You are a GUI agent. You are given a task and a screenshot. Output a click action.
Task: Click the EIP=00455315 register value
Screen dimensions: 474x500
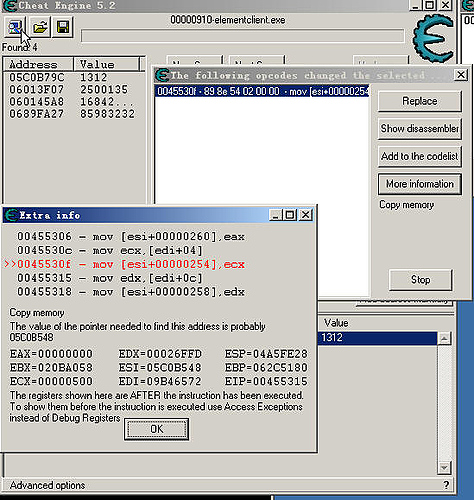(266, 381)
